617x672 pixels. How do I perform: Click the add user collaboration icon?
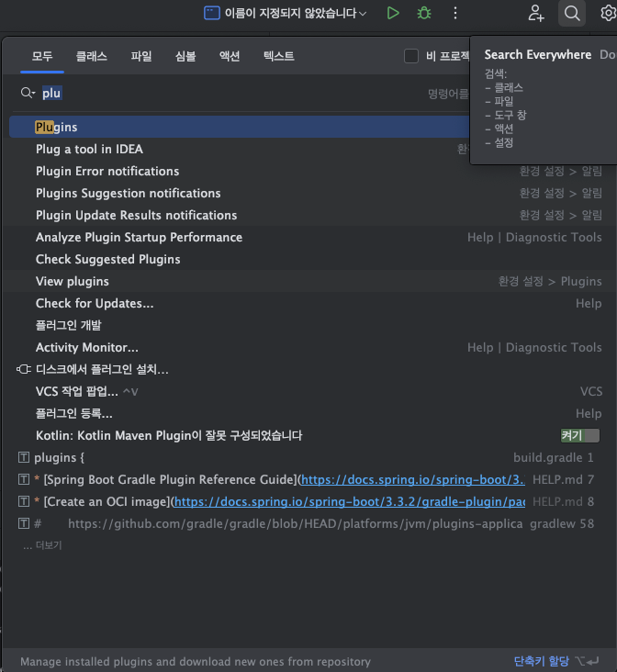tap(536, 13)
